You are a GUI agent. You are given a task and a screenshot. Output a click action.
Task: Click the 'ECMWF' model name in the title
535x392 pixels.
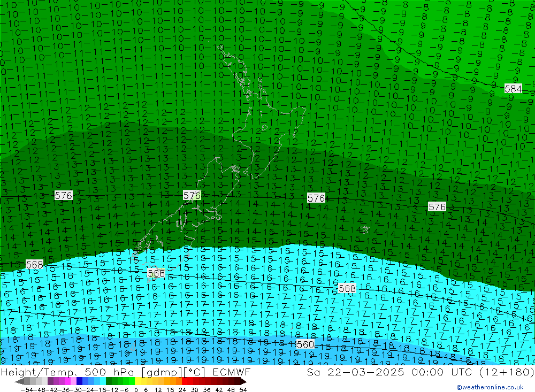(231, 372)
